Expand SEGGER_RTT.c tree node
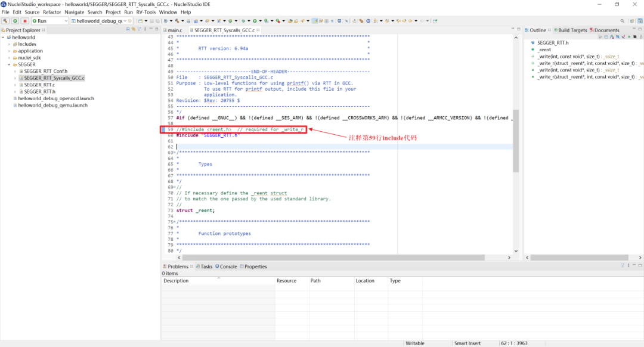The height and width of the screenshot is (347, 644). click(x=15, y=85)
